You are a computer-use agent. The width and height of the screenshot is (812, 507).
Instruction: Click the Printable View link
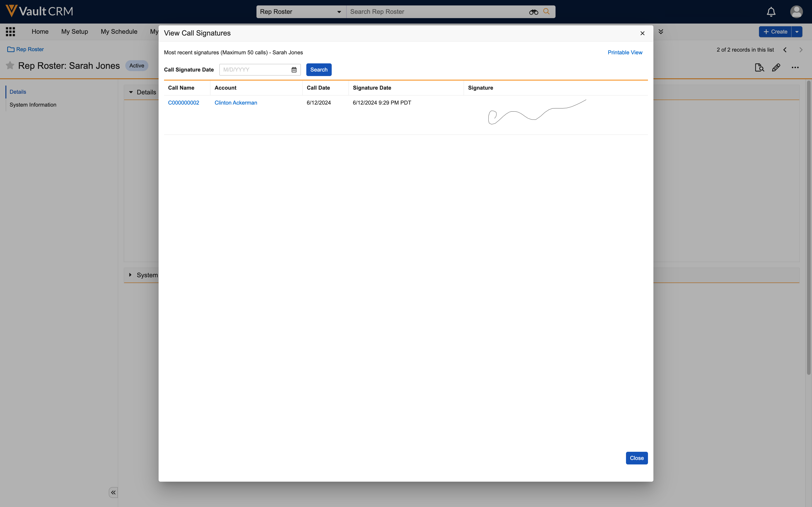point(625,53)
